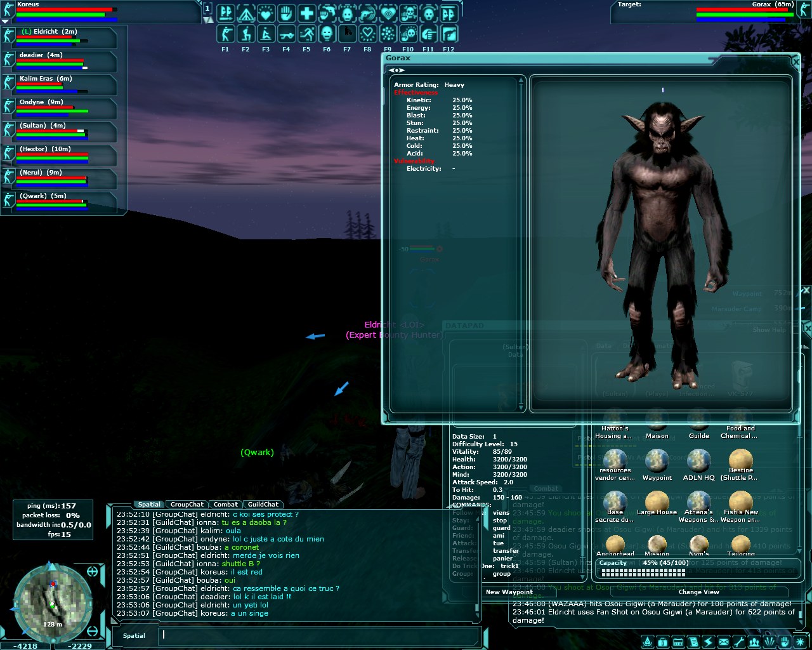Switch to the GroupChat tab
The image size is (812, 650).
point(187,505)
